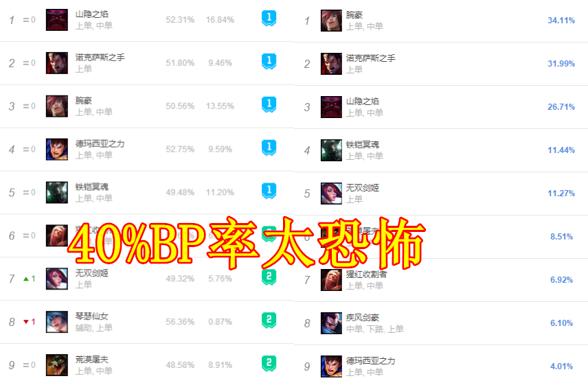588x385 pixels.
Task: Select 无双剑姬 portrait in right ban list
Action: (x=332, y=194)
